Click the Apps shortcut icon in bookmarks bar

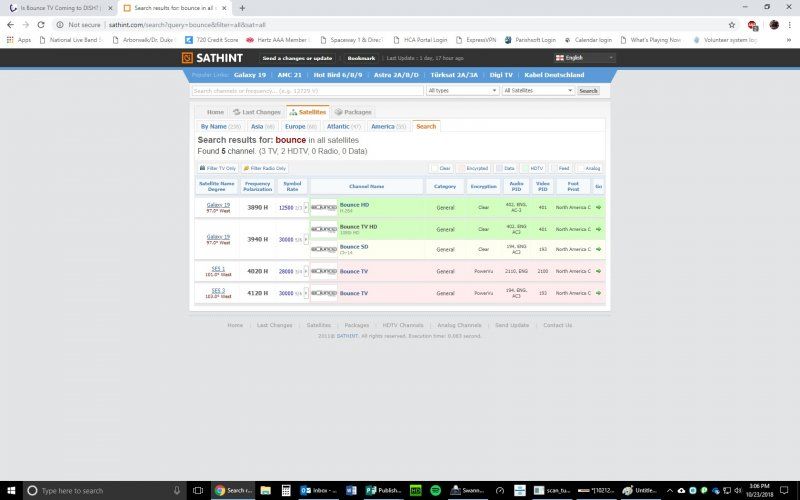[x=10, y=39]
